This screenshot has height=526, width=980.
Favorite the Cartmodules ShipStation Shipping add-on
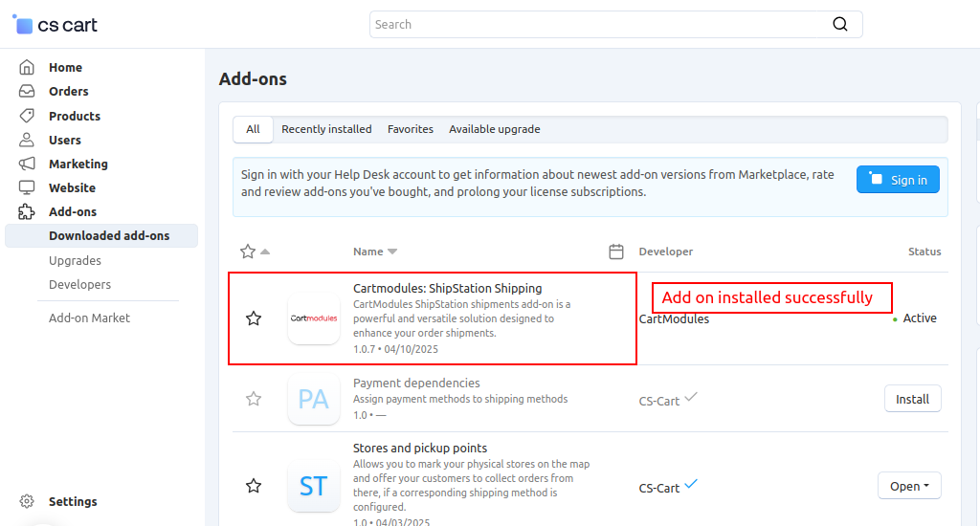click(x=254, y=318)
